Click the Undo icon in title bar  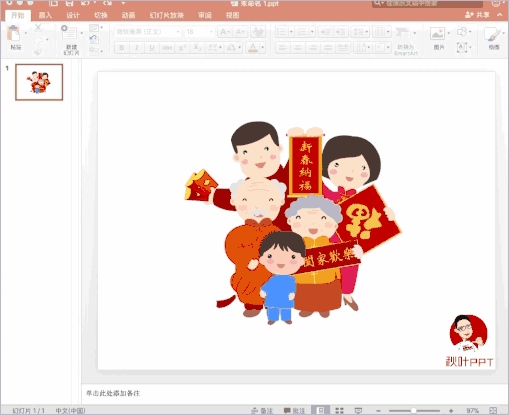click(x=84, y=3)
